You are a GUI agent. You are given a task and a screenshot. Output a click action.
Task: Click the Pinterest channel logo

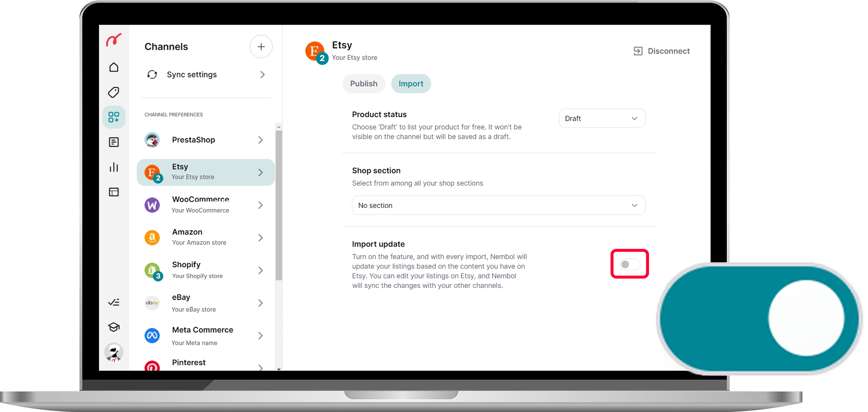152,366
